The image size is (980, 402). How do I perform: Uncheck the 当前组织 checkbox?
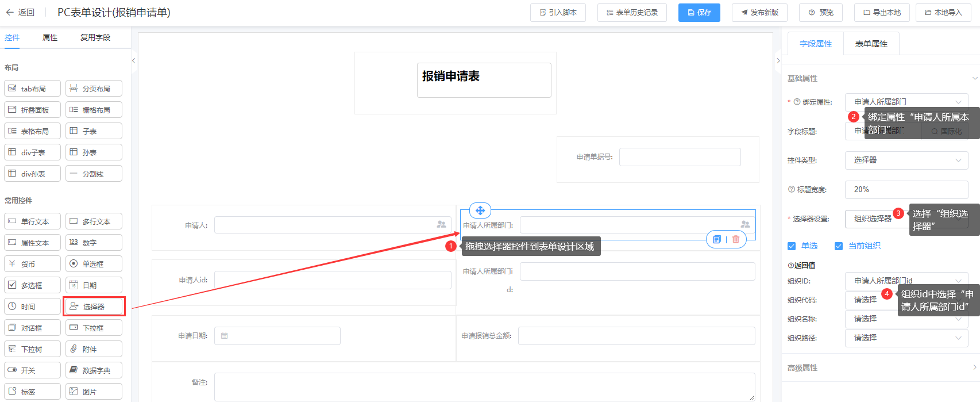[x=839, y=246]
